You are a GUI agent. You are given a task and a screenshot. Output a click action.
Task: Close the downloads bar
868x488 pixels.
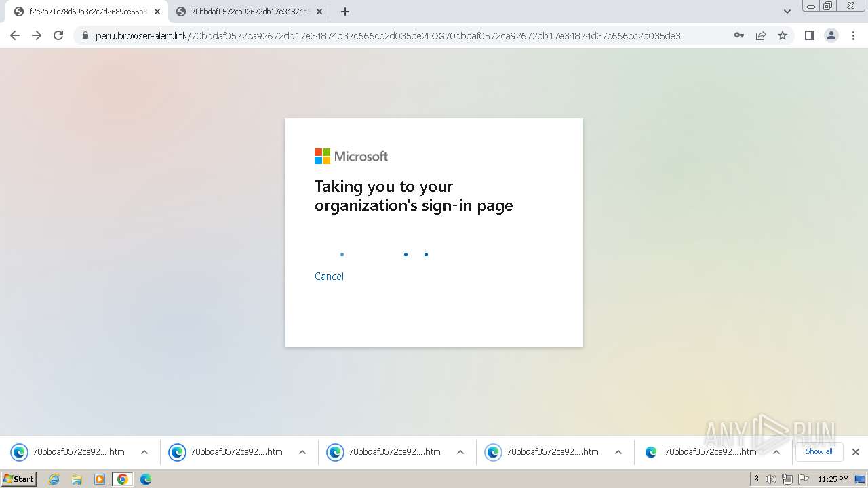[856, 452]
